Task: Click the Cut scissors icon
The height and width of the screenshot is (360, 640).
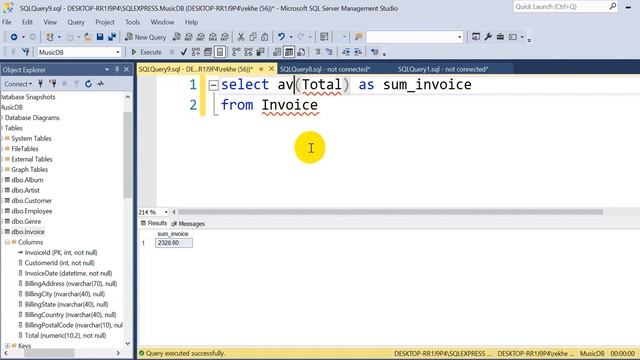Action: tap(241, 37)
